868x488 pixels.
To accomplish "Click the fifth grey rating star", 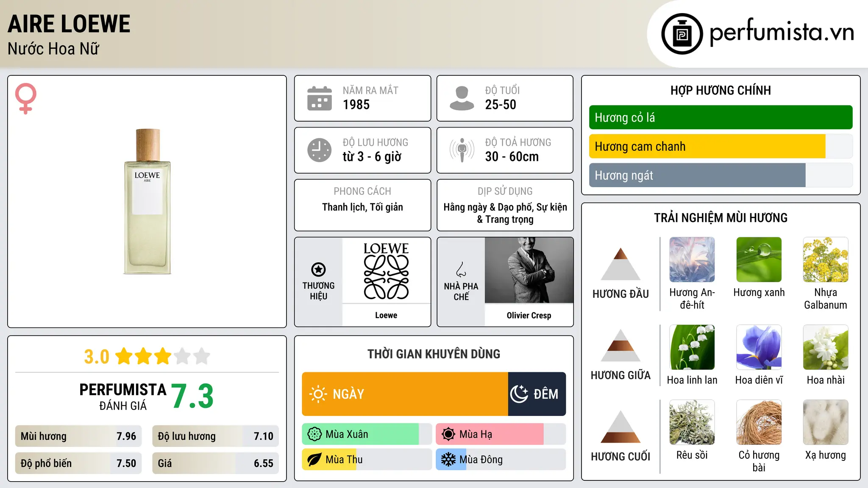I will (x=202, y=356).
